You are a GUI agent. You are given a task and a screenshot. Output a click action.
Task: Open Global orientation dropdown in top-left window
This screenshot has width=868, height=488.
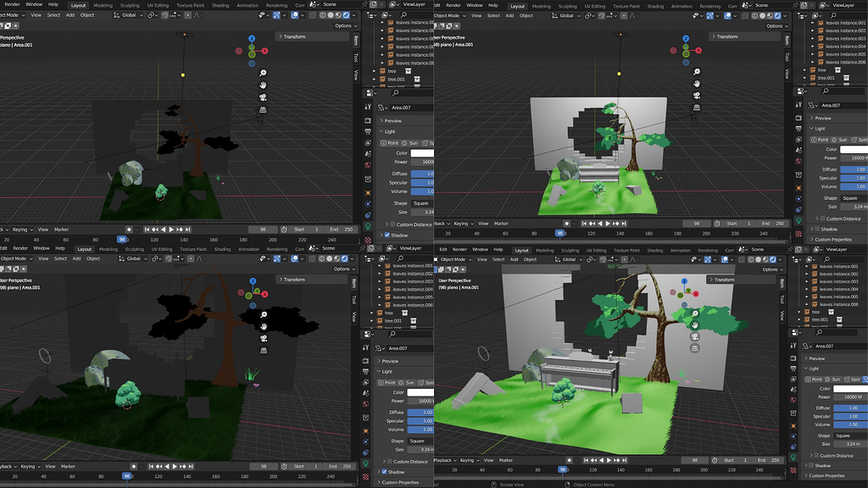[x=129, y=15]
